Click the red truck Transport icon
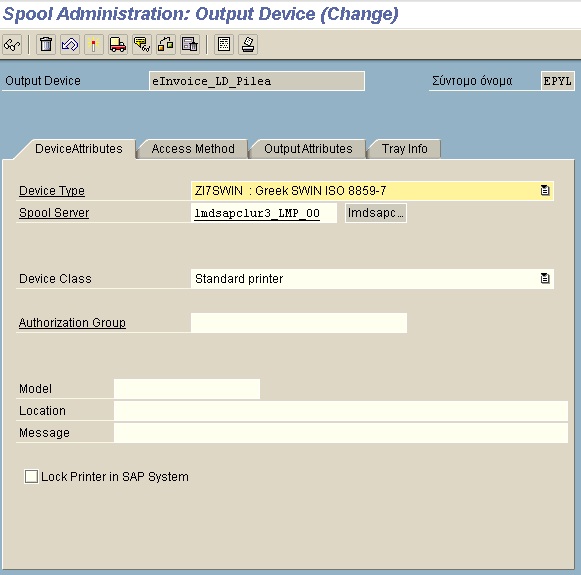 [118, 45]
